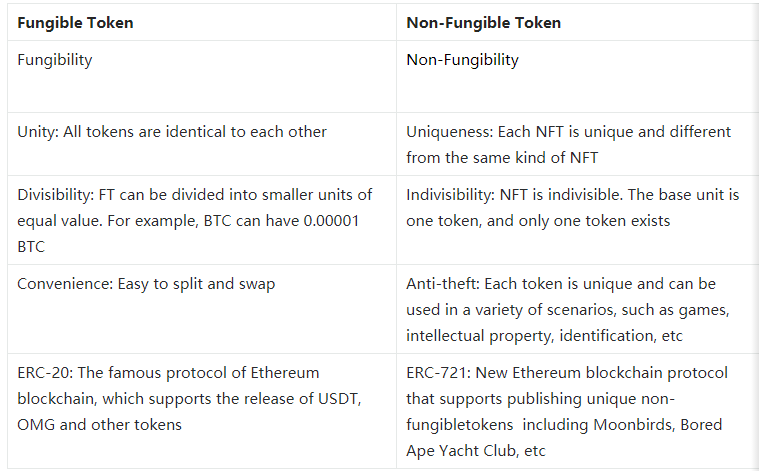Click the word 'USDT' in the ERC-20 cell
This screenshot has width=767, height=472.
339,399
